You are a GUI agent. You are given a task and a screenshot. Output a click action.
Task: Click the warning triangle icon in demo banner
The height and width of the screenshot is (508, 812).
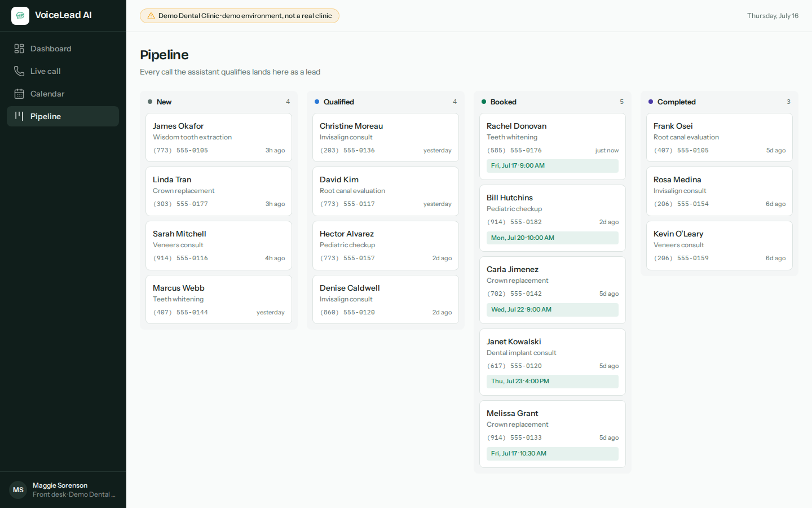tap(151, 16)
